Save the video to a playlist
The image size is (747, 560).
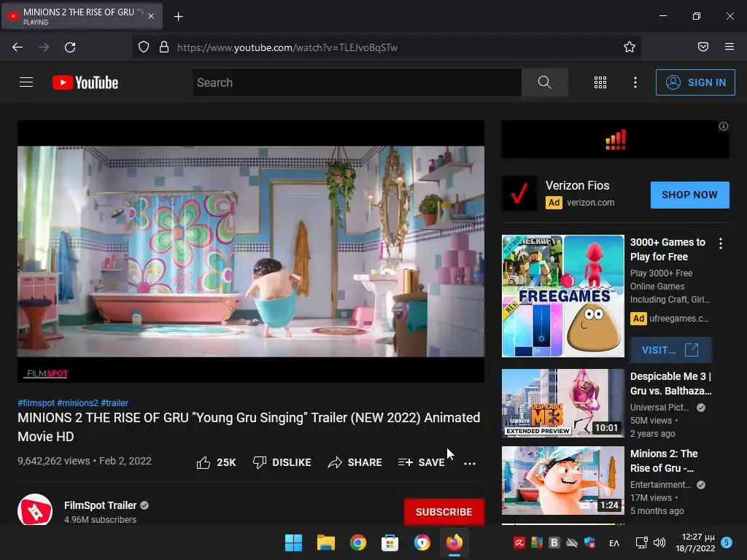tap(421, 462)
